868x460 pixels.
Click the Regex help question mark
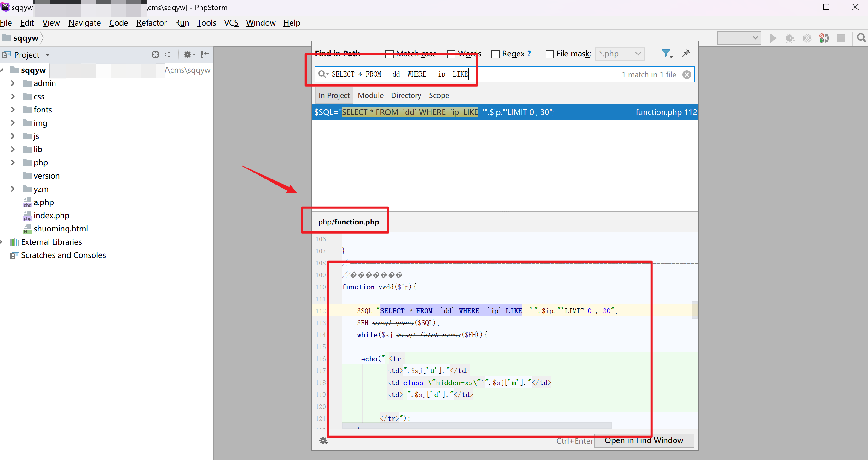click(x=529, y=54)
